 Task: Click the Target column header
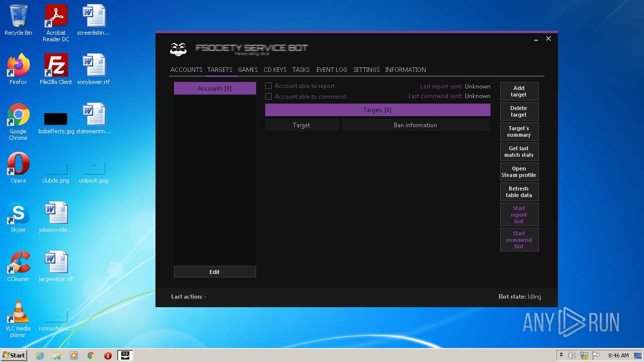(x=302, y=125)
